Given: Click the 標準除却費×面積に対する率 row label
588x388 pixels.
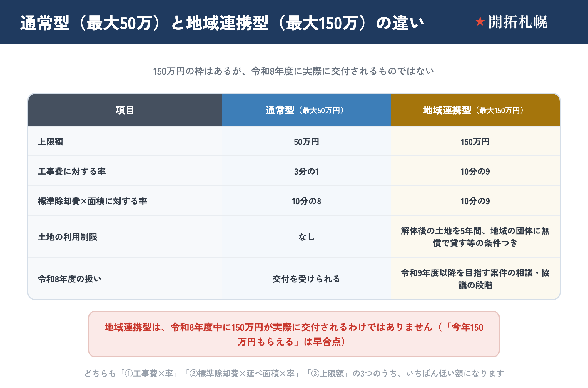Looking at the screenshot, I should click(x=92, y=201).
